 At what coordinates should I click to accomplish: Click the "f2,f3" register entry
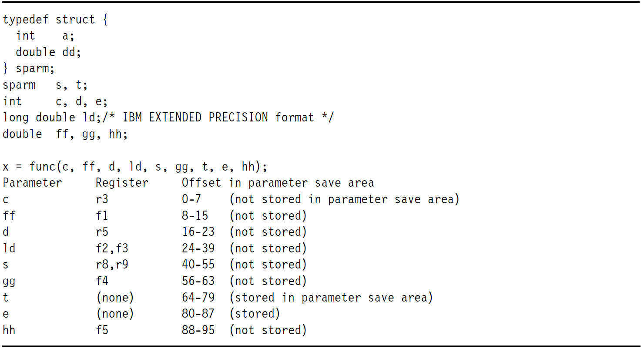112,248
